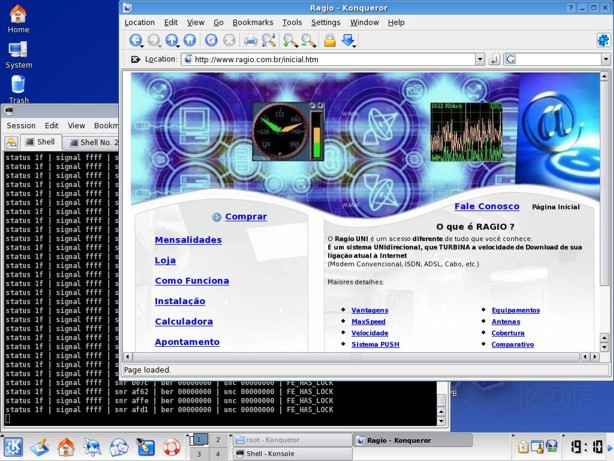Open Tools menu in Konqueror
Screen dimensions: 614x461
pos(292,22)
